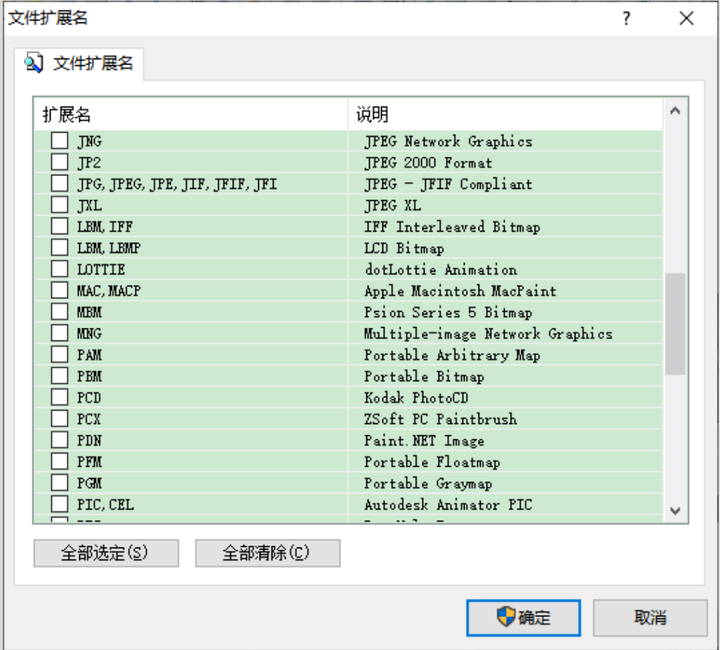The width and height of the screenshot is (720, 650).
Task: Click the 'JPEG - JFIF Compliant' text
Action: point(448,184)
